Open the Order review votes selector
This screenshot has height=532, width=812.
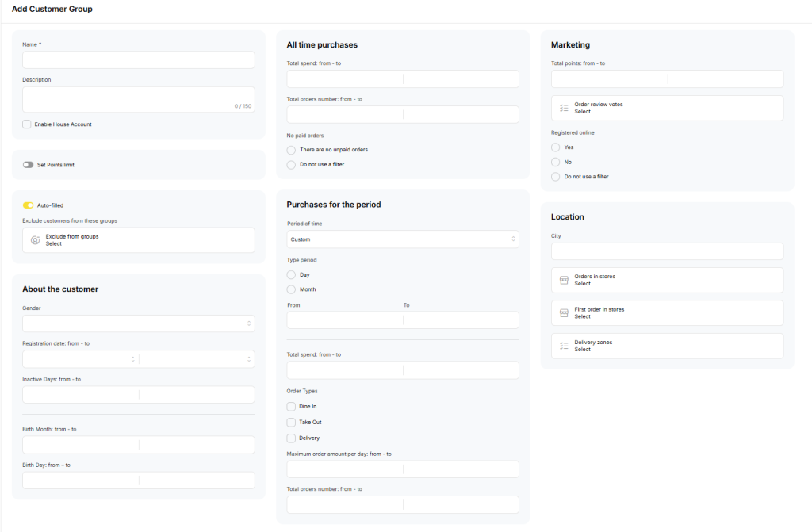tap(667, 109)
